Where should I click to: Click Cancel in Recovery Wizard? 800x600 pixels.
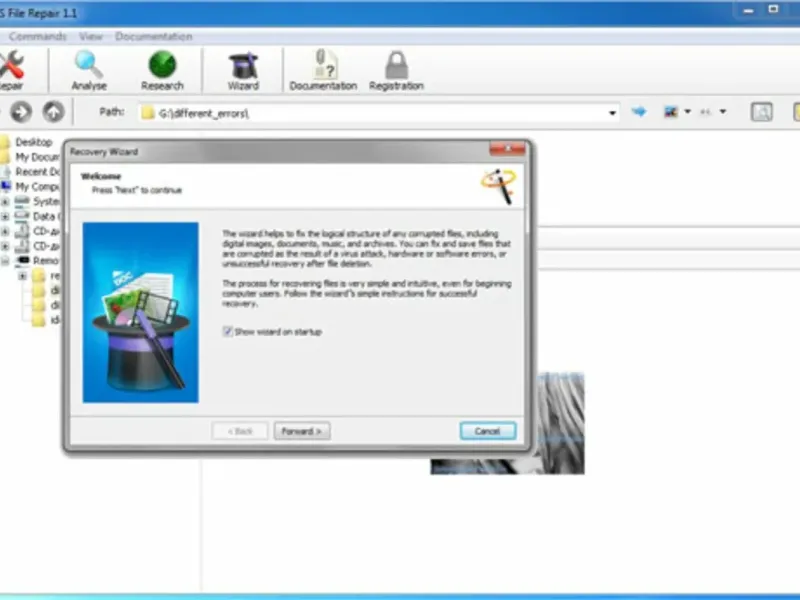pos(488,431)
